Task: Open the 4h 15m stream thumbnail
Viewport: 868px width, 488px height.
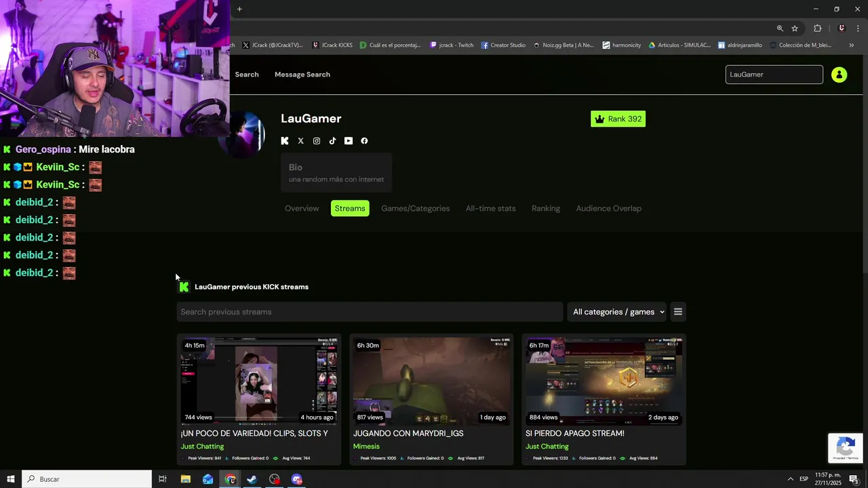Action: pyautogui.click(x=259, y=381)
